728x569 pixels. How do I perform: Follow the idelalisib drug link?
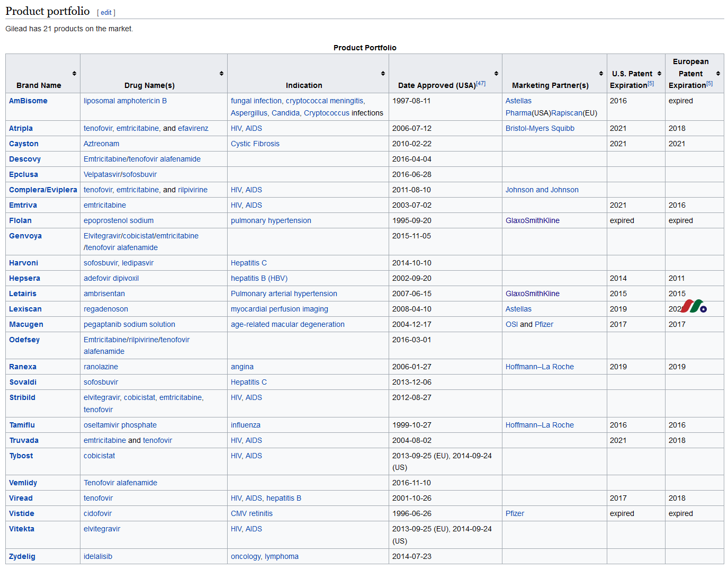(98, 556)
